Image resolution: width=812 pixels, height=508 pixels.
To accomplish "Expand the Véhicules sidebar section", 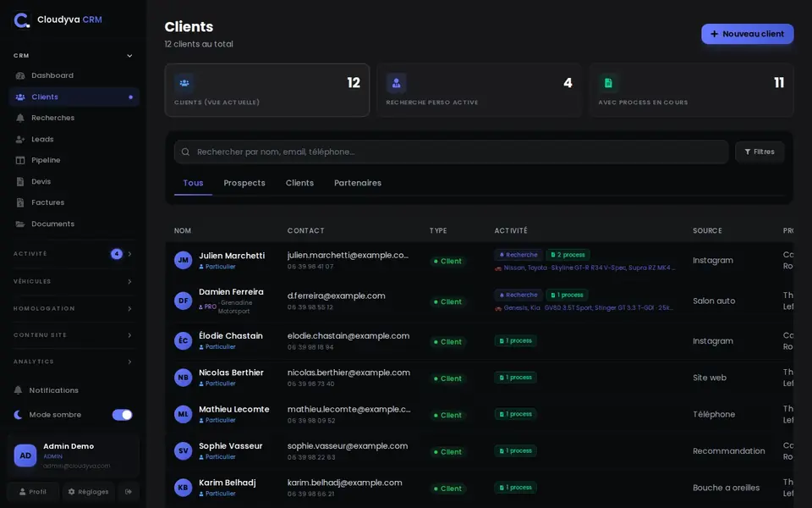I will (x=73, y=281).
